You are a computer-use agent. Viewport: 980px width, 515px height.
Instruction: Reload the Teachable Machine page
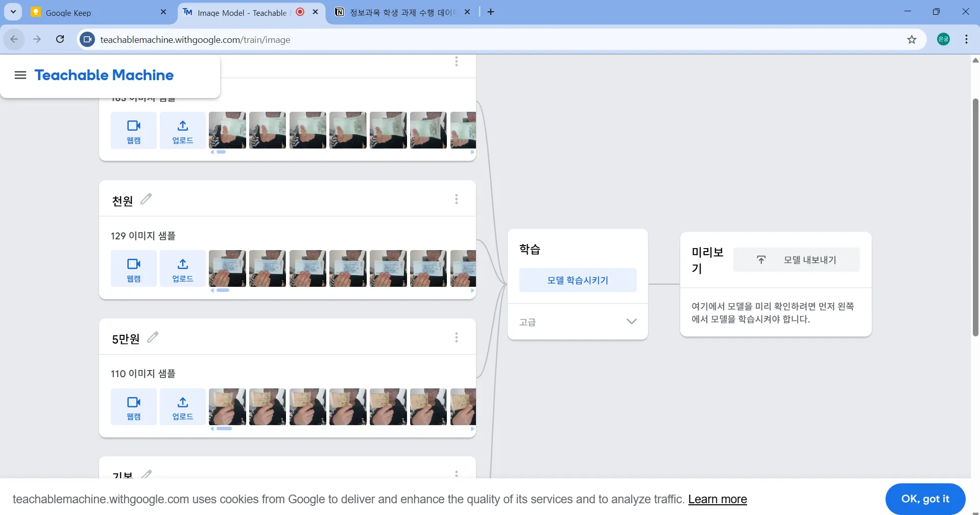(x=60, y=39)
